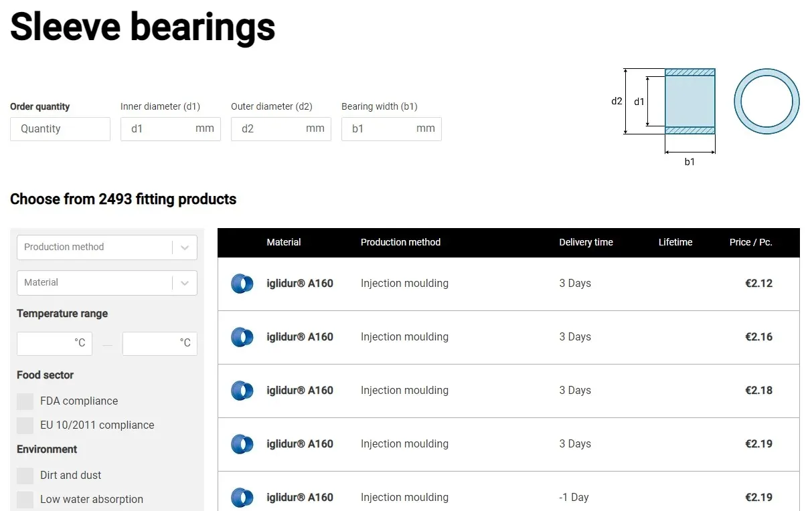Open the Production method dropdown
This screenshot has height=511, width=812.
107,247
